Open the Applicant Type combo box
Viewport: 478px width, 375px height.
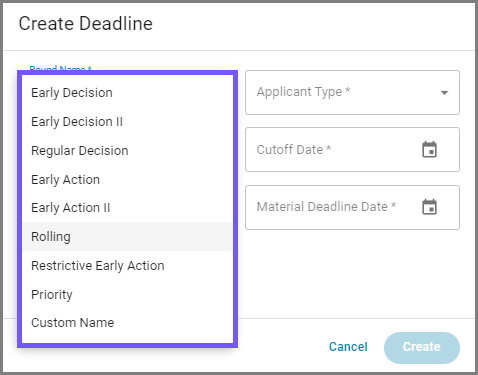[352, 92]
